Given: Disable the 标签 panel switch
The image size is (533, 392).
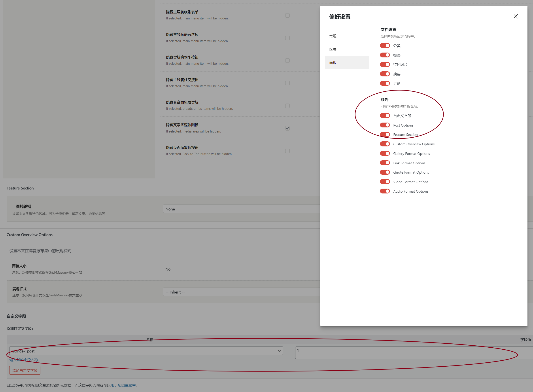Looking at the screenshot, I should coord(384,55).
